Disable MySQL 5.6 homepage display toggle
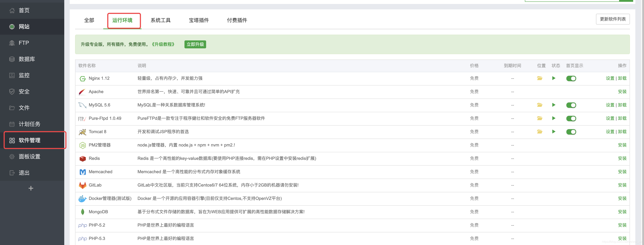 click(x=571, y=105)
